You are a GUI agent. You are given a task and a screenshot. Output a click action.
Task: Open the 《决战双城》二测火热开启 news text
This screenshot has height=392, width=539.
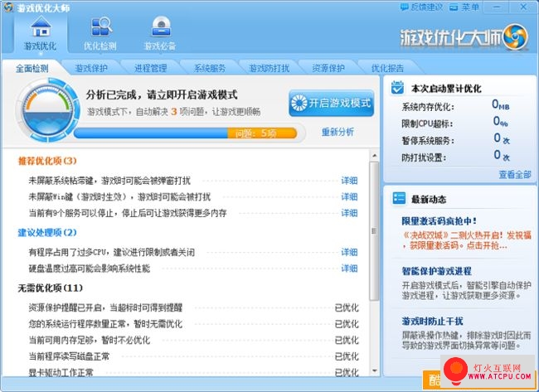pyautogui.click(x=467, y=240)
